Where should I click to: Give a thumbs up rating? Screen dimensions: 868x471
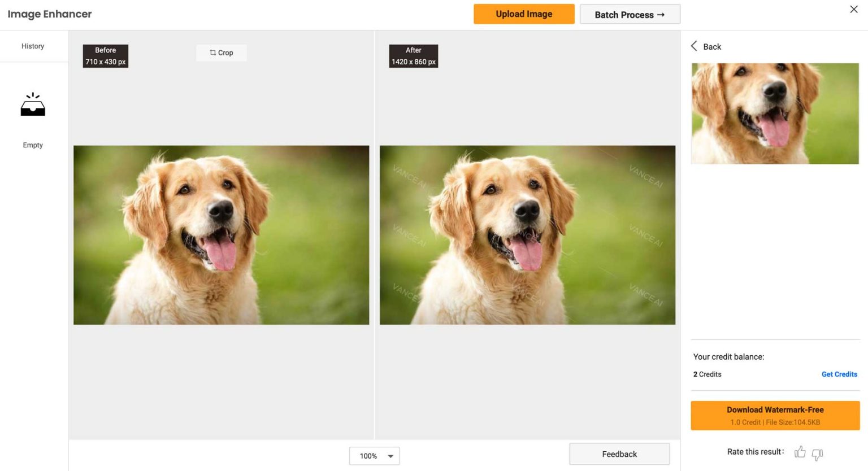point(800,452)
